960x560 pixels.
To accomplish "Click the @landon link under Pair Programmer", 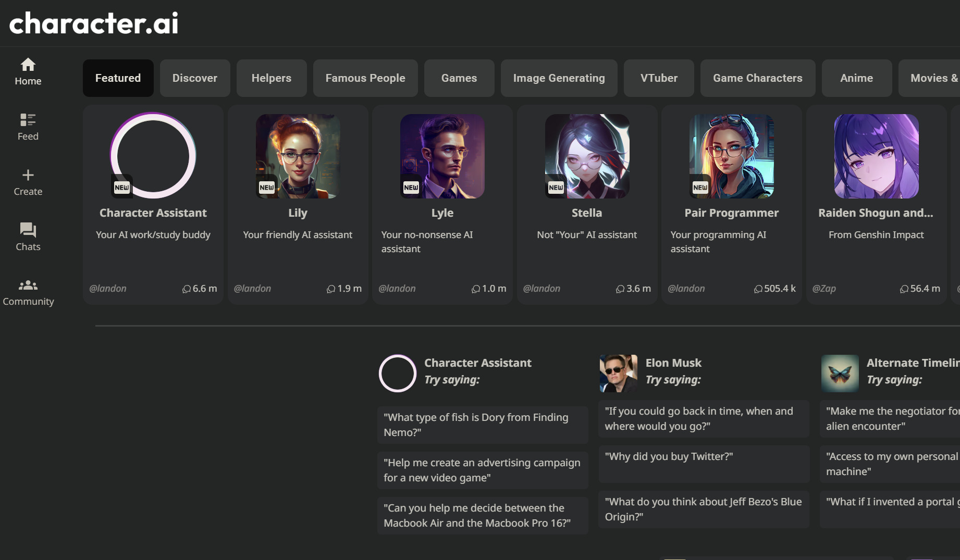I will coord(686,289).
